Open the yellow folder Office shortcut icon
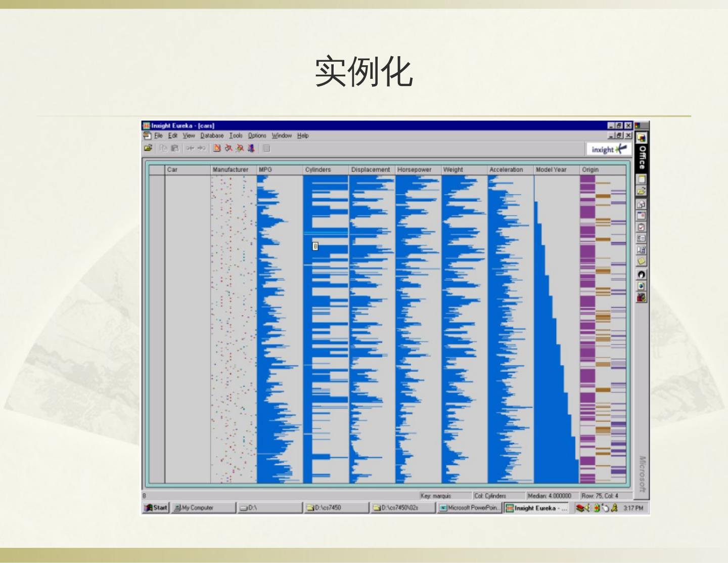 coord(641,191)
